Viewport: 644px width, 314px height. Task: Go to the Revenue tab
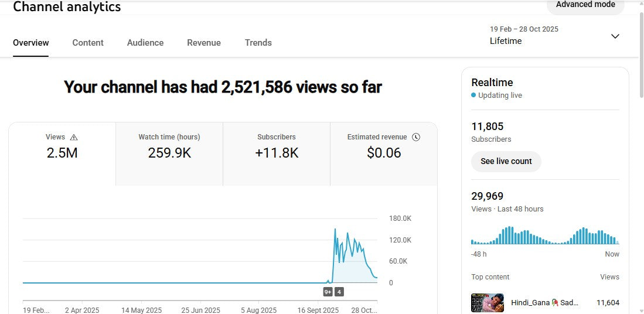point(204,43)
